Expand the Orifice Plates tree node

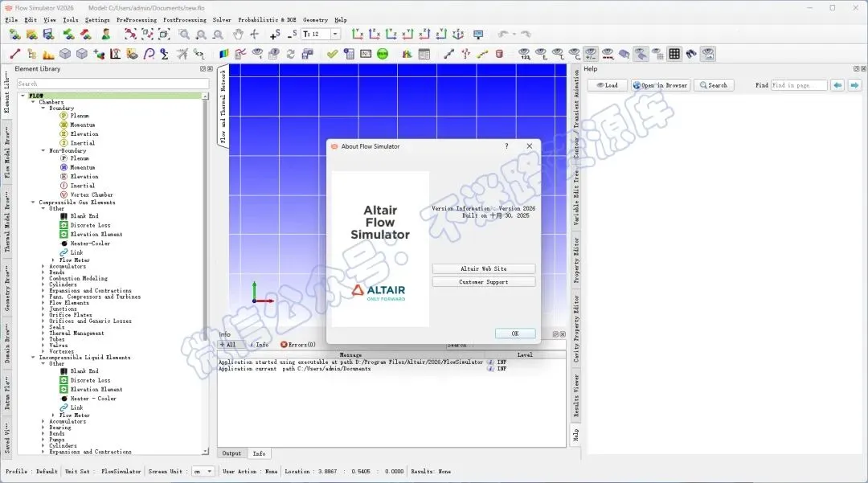pos(43,315)
